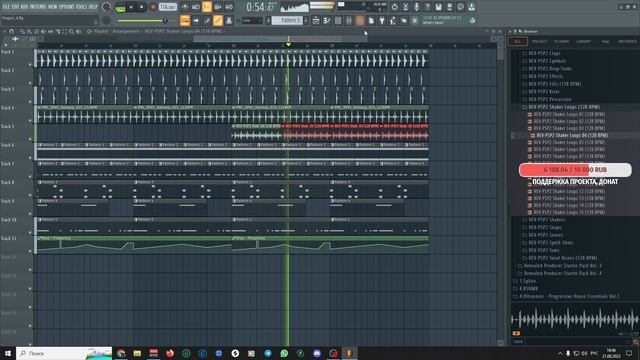Open the piano roll view icon
The height and width of the screenshot is (360, 640).
click(x=327, y=20)
